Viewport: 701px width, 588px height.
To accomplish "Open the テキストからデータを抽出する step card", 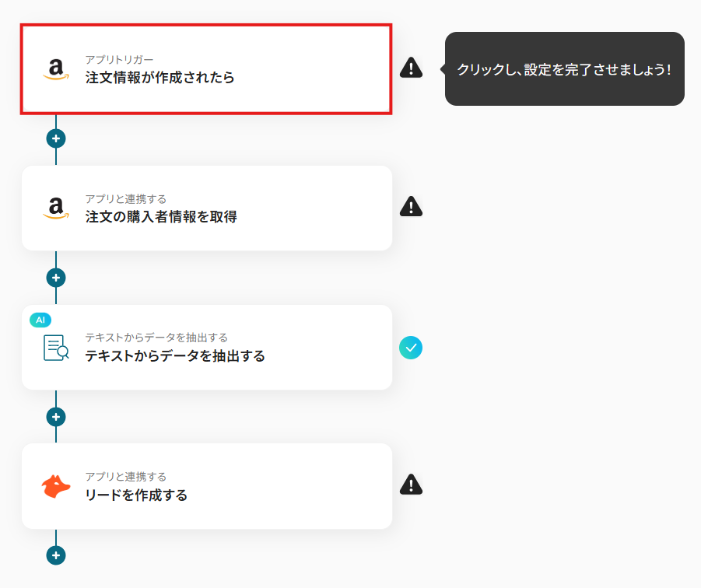I will coord(207,347).
